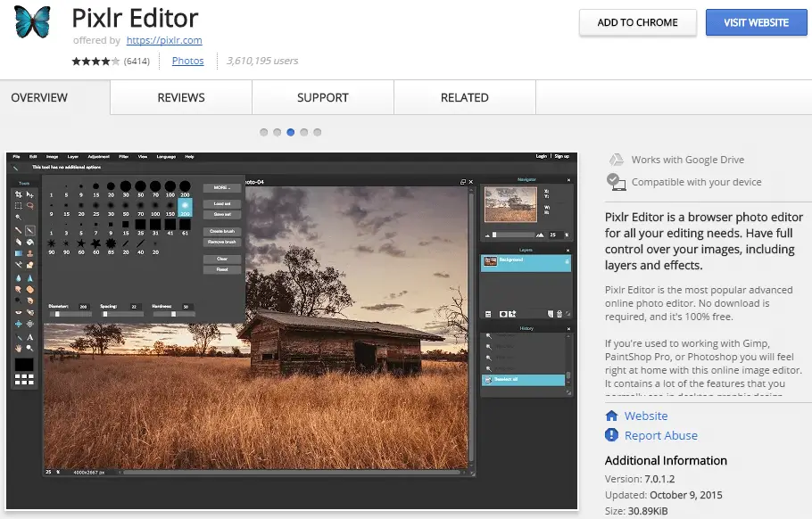Click the Load set button
812x519 pixels.
[x=222, y=203]
